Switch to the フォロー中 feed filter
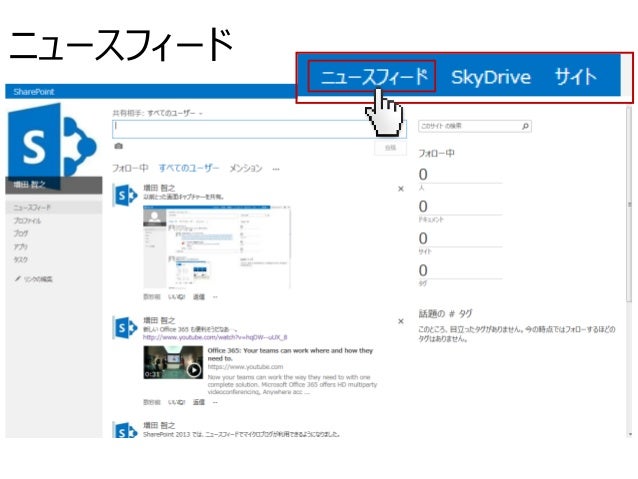 point(130,168)
